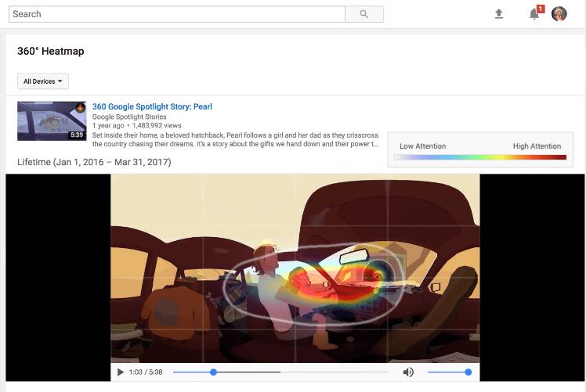
Task: Open the account avatar menu
Action: pyautogui.click(x=559, y=14)
